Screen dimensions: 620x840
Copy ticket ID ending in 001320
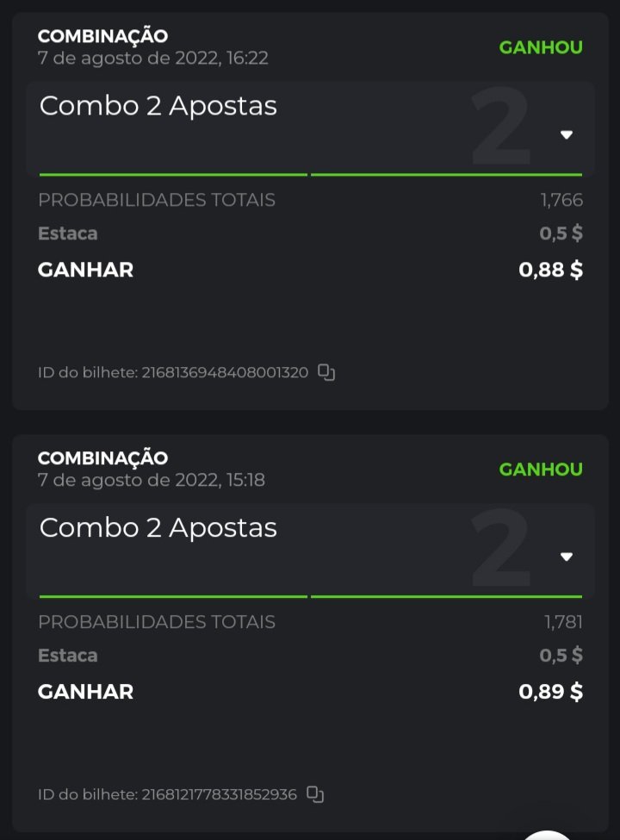pyautogui.click(x=326, y=372)
